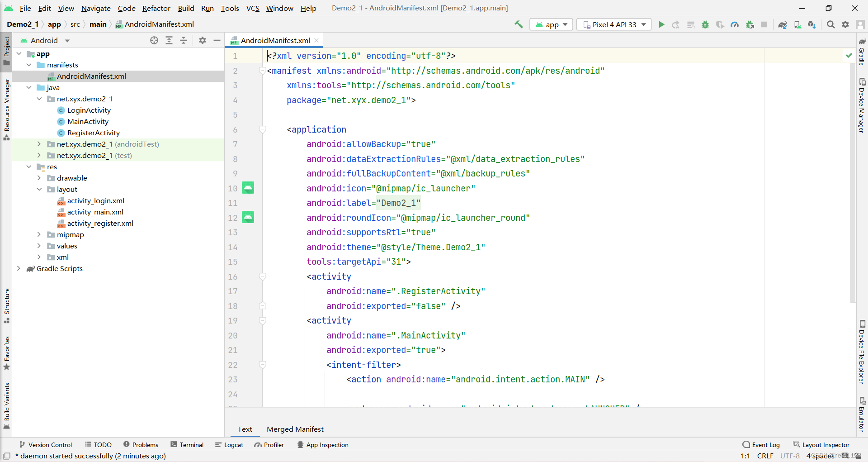Open Resource Manager side panel

tap(7, 109)
